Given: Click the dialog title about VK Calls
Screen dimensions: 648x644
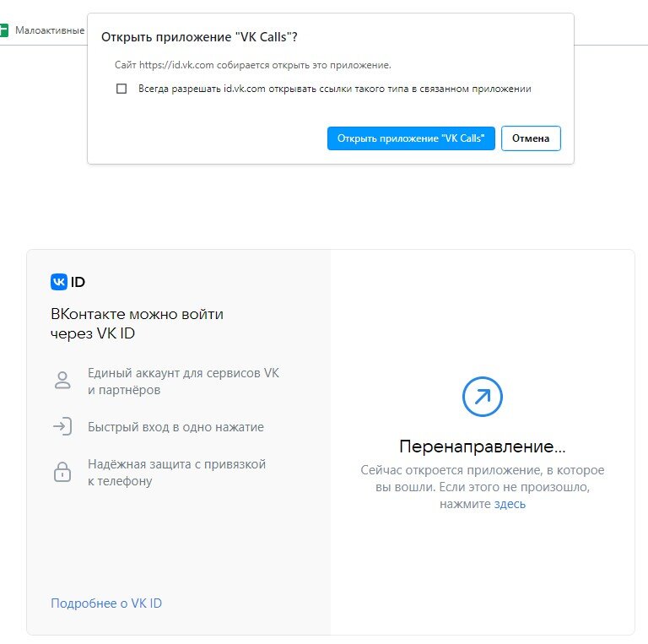Looking at the screenshot, I should point(199,37).
